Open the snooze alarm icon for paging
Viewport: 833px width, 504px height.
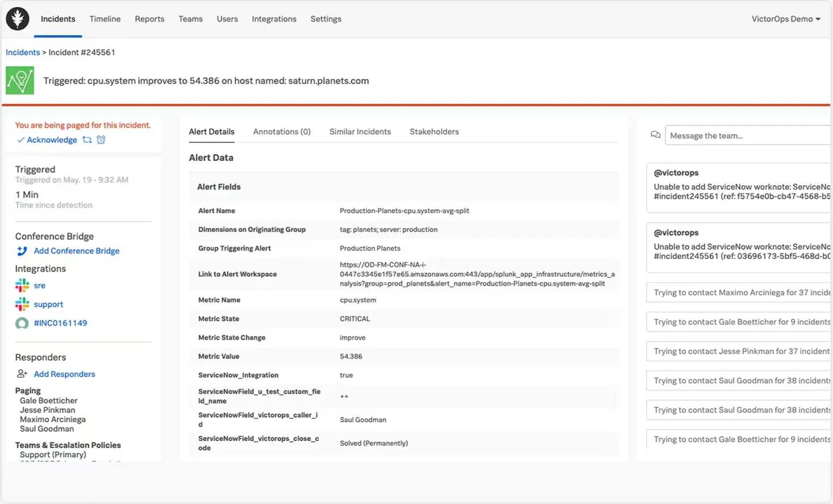coord(101,140)
